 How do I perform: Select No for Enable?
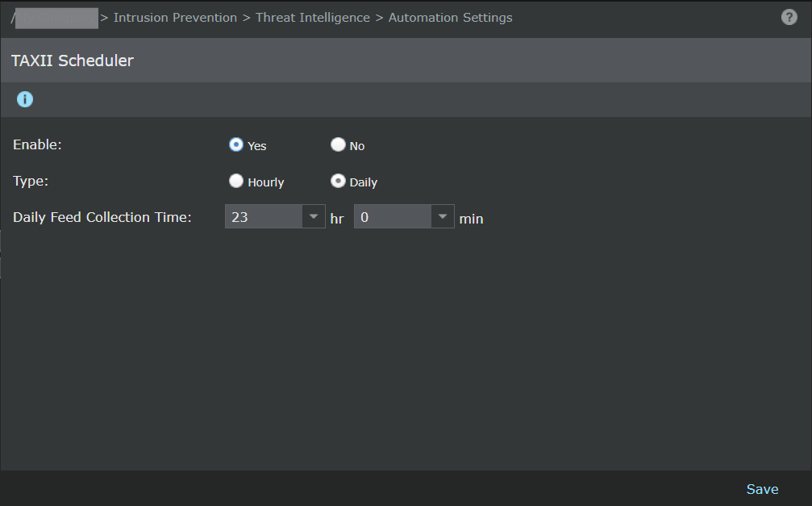(338, 144)
